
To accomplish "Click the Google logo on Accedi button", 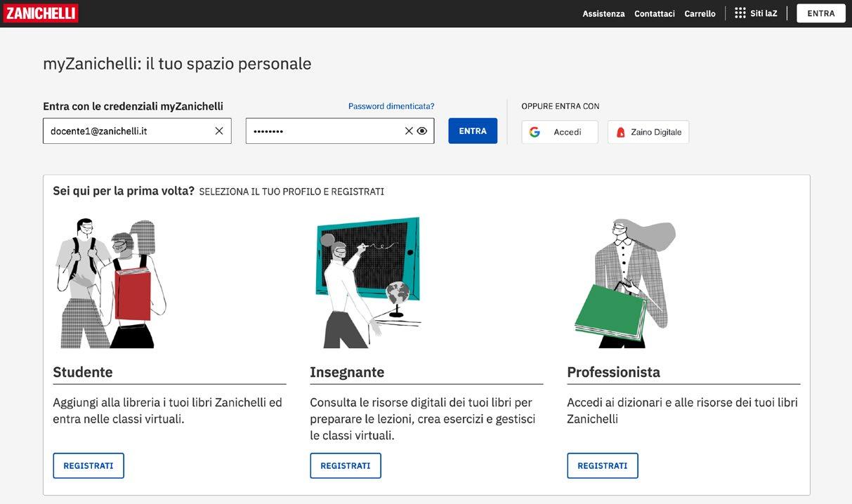I will tap(535, 132).
